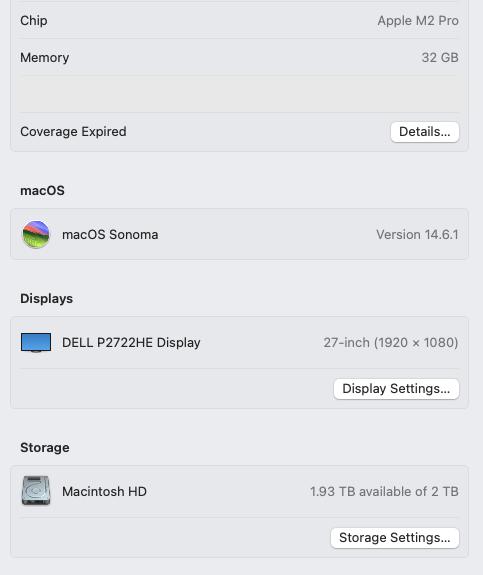This screenshot has height=575, width=483.
Task: Click the Apple M2 Pro chip value
Action: (418, 21)
